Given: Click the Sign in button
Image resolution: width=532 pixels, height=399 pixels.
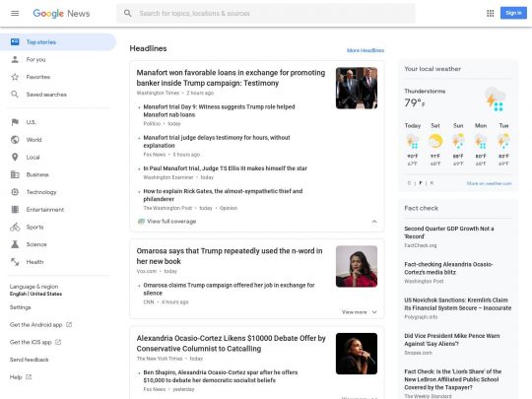Looking at the screenshot, I should pyautogui.click(x=513, y=13).
